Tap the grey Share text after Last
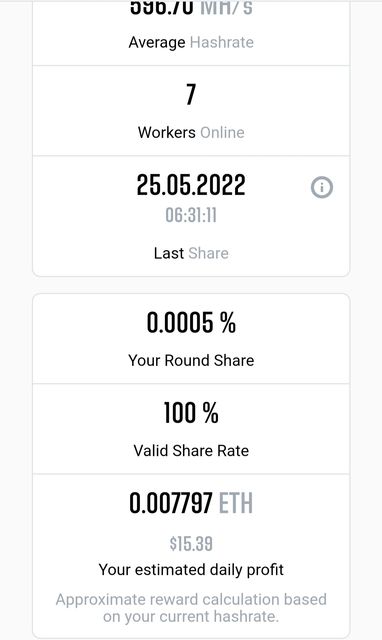Screen dimensions: 382x640 209,253
